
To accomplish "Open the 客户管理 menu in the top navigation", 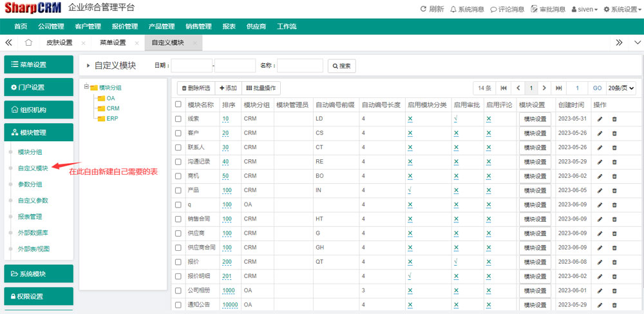I will [88, 26].
